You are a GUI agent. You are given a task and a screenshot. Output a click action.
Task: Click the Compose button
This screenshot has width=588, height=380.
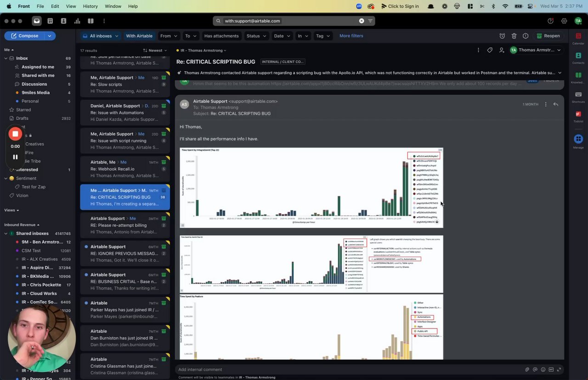coord(25,36)
